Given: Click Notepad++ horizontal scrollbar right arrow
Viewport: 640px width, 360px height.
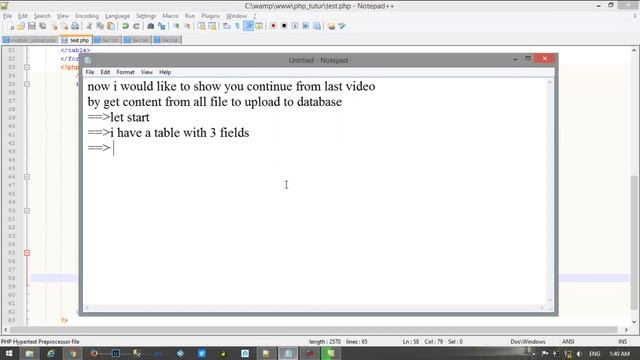Looking at the screenshot, I should (x=626, y=329).
